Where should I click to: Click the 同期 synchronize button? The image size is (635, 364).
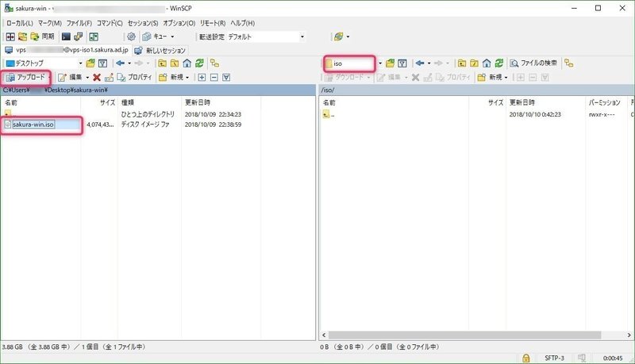click(x=43, y=36)
